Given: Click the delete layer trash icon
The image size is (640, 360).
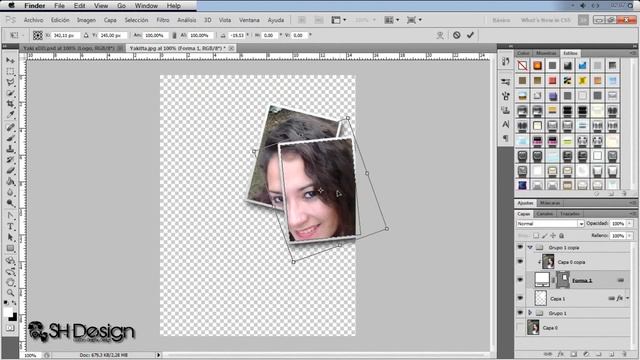Looking at the screenshot, I should click(623, 354).
